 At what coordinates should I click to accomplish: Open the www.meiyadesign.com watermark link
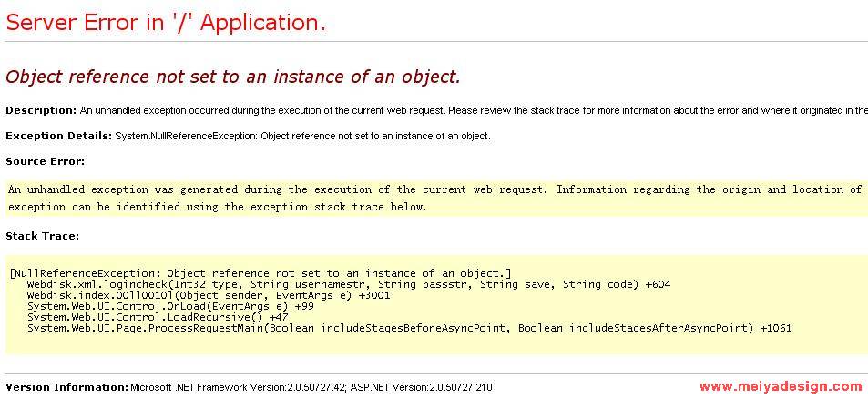coord(780,386)
